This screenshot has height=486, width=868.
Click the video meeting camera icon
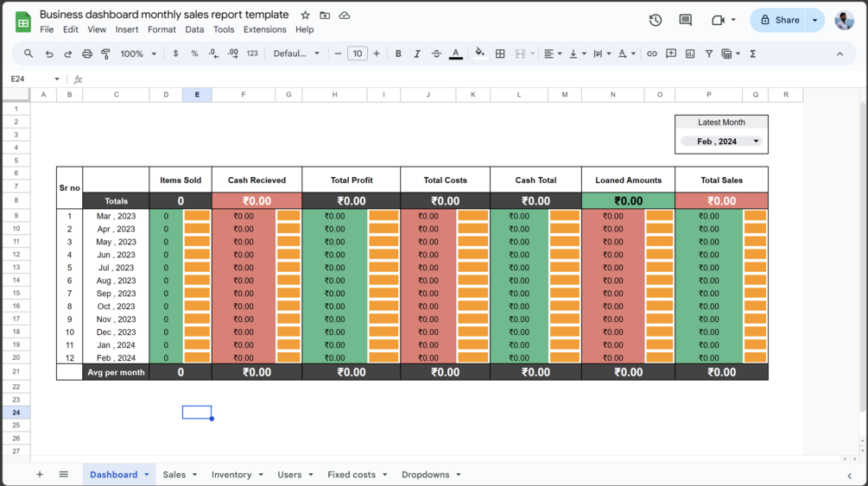tap(718, 20)
